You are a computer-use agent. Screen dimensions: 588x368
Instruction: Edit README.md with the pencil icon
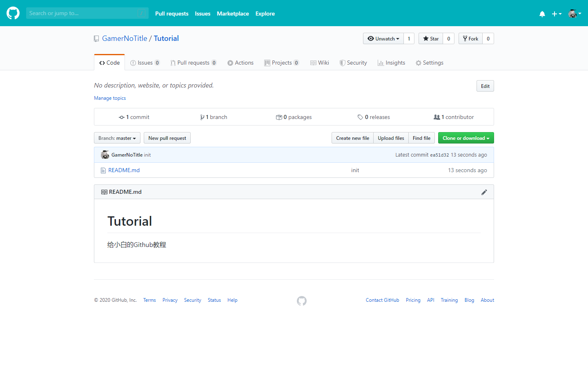(484, 192)
